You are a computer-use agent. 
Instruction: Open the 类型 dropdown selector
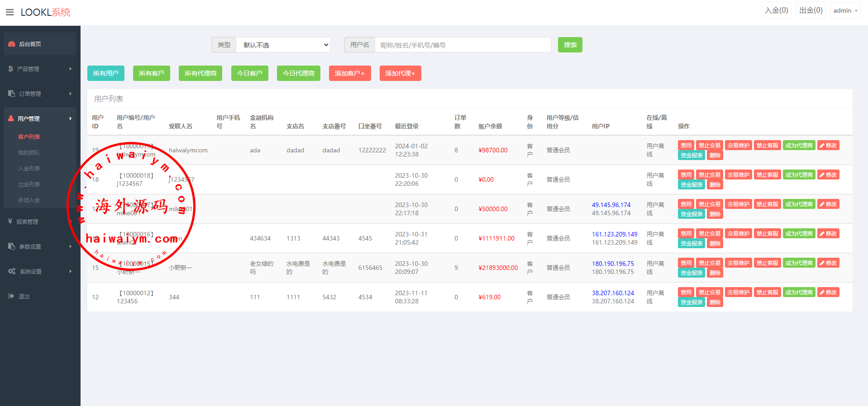pyautogui.click(x=283, y=45)
